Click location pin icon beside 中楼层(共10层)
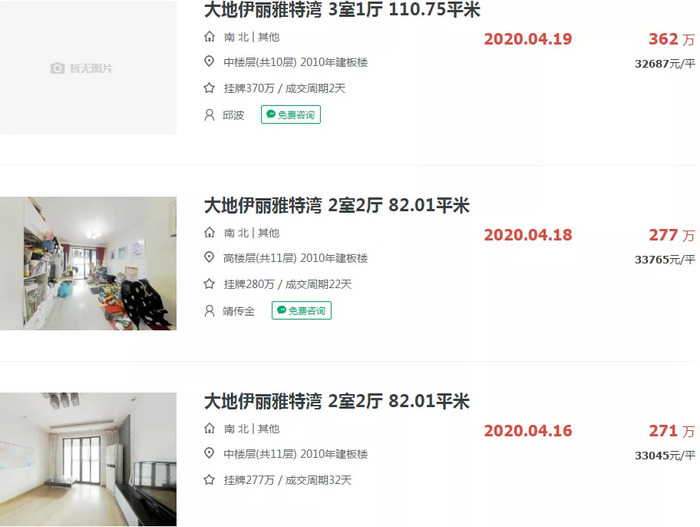Image resolution: width=700 pixels, height=527 pixels. 209,62
